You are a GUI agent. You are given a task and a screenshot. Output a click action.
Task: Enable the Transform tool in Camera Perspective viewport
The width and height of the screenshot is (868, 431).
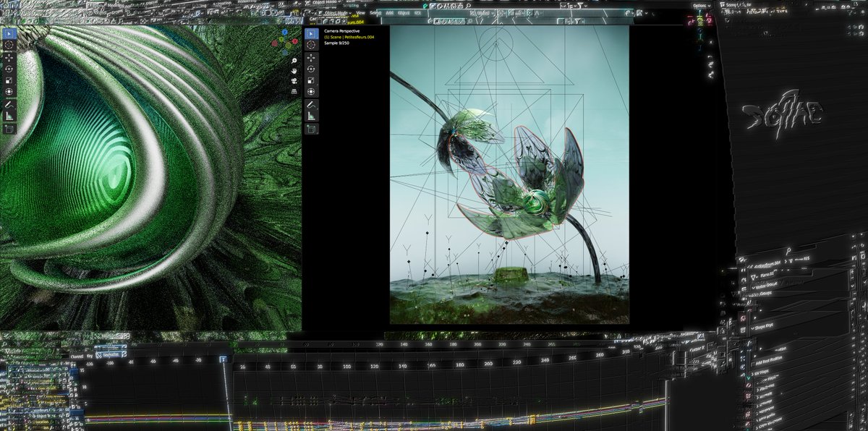(312, 92)
